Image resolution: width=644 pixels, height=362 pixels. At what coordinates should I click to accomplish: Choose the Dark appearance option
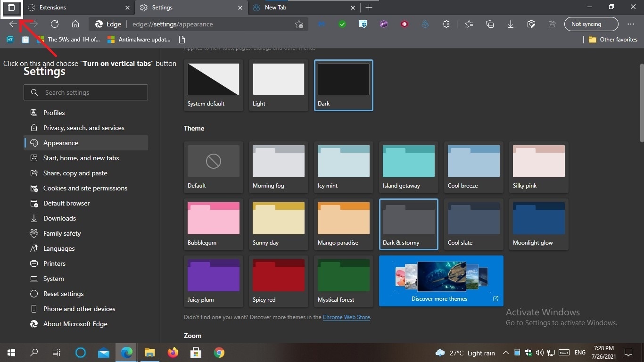tap(343, 85)
